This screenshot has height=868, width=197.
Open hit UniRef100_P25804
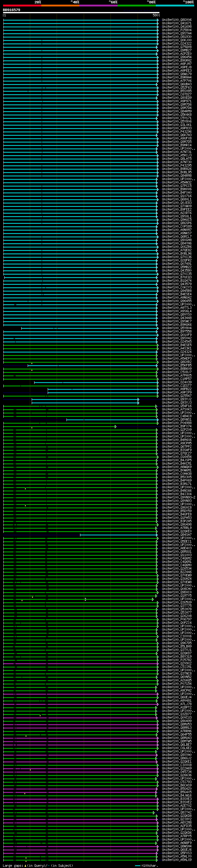point(176,30)
